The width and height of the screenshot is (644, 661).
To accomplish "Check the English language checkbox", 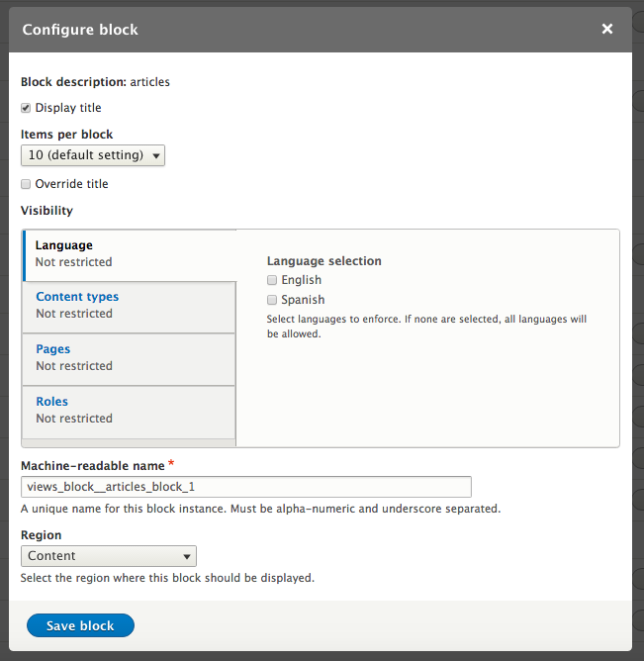I will tap(272, 280).
